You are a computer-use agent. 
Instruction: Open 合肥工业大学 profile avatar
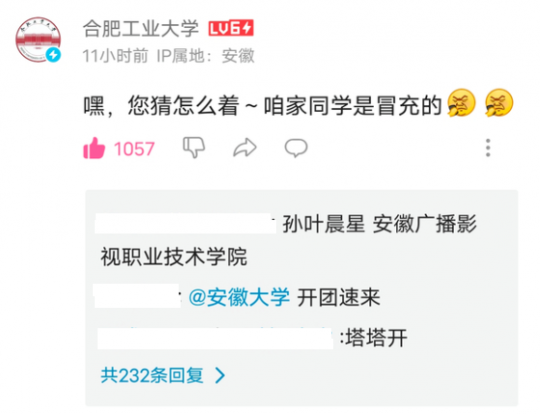(38, 40)
